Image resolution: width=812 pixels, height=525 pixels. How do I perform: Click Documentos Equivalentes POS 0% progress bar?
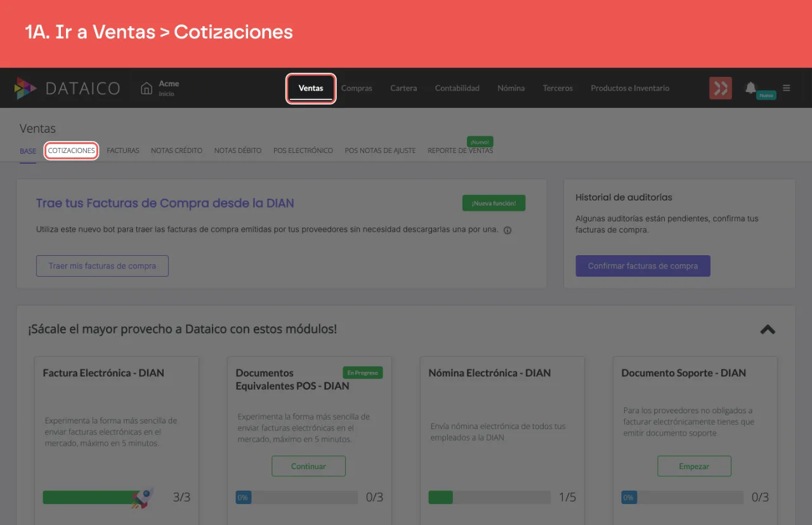point(296,497)
